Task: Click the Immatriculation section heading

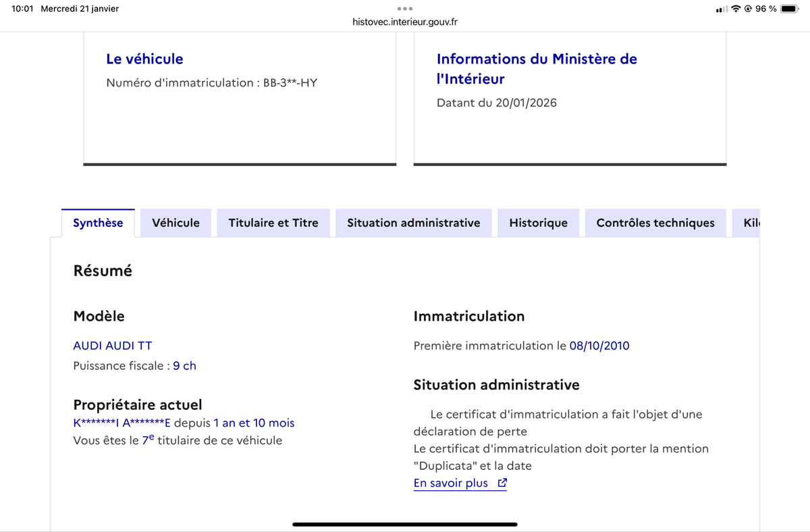Action: tap(469, 316)
